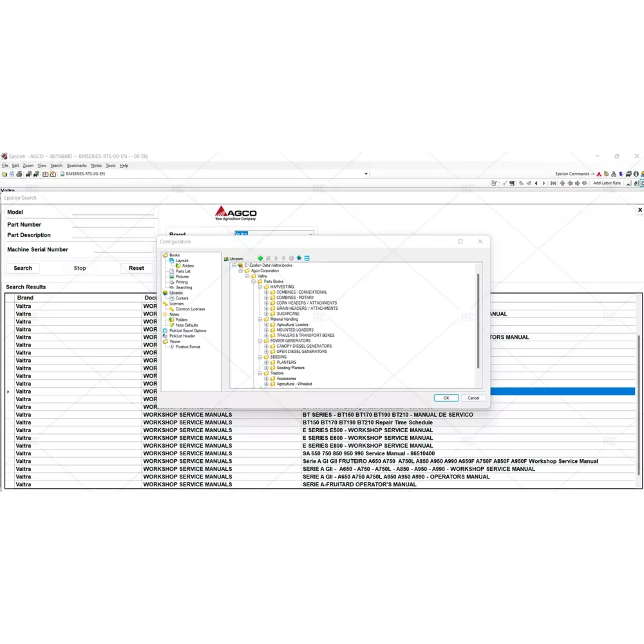Expand the COMBINES - CONVENTIONAL folder
644x644 pixels.
pos(266,292)
